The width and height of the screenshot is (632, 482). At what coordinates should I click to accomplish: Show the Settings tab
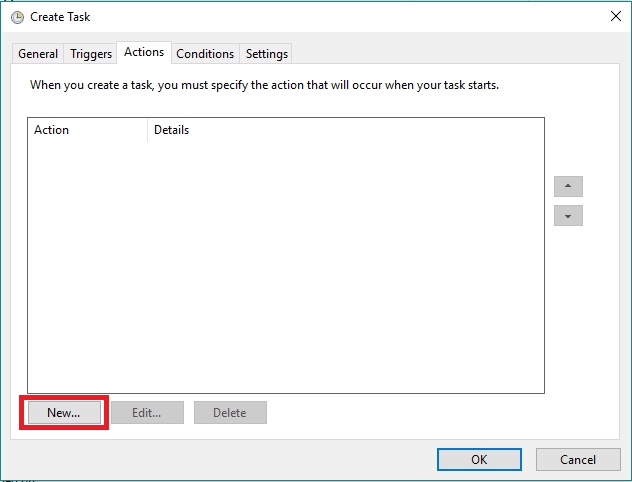(x=267, y=54)
